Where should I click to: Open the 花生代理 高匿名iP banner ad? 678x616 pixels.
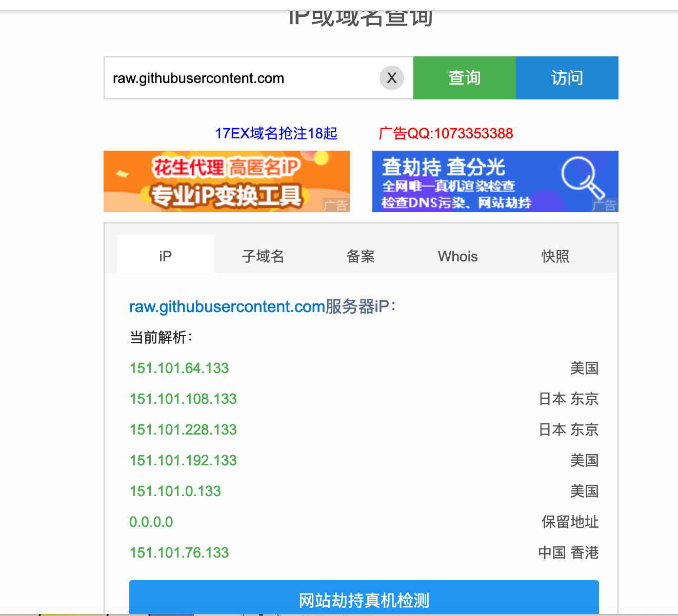pos(227,181)
